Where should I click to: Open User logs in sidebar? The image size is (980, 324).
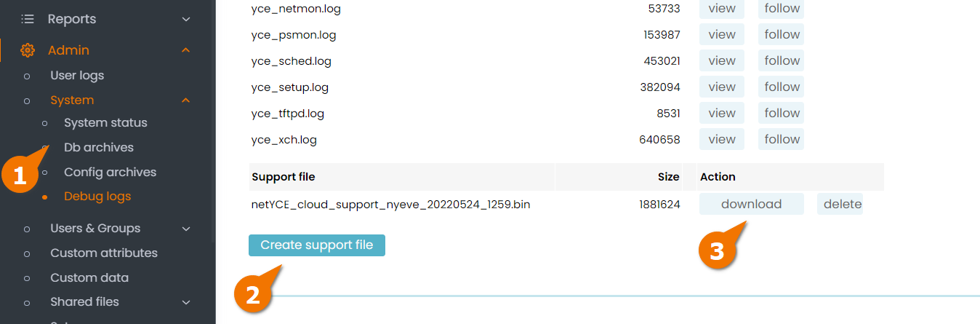[77, 76]
